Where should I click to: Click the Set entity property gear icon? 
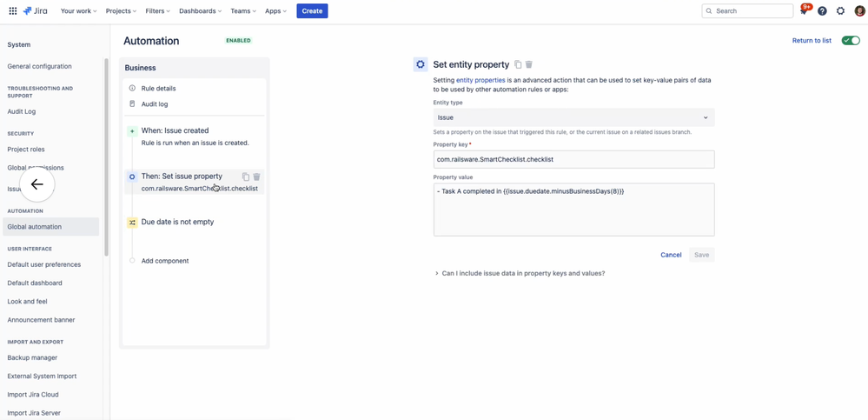click(421, 64)
